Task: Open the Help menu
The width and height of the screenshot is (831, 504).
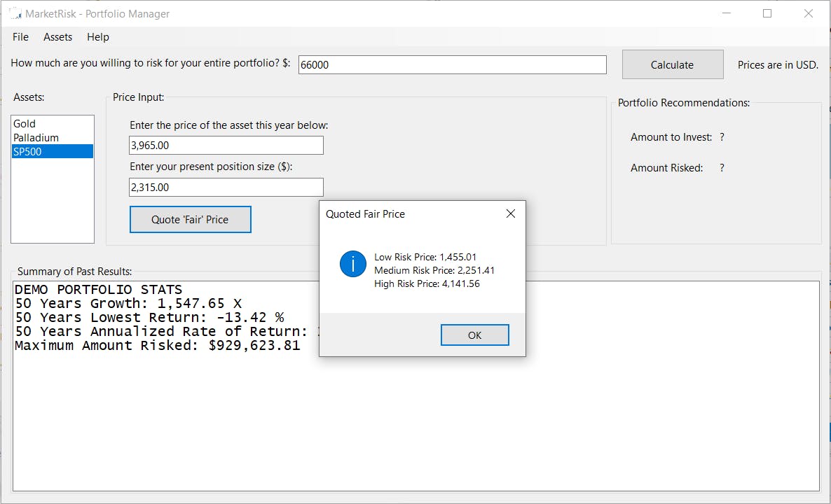Action: point(98,37)
